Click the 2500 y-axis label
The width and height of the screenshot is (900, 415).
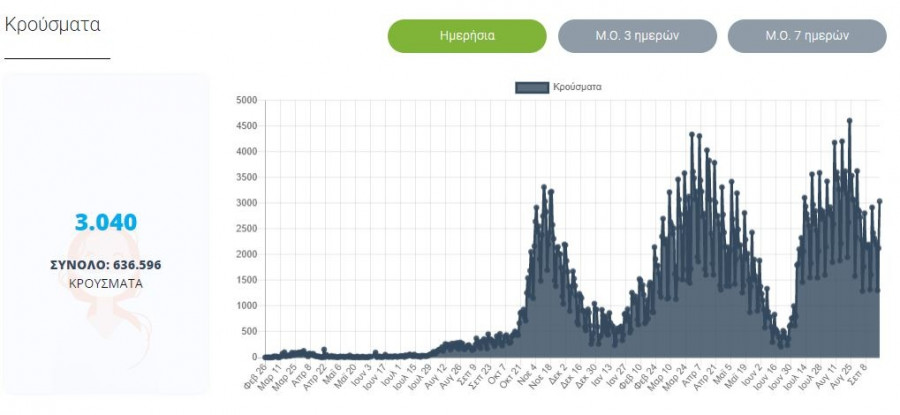[x=246, y=228]
